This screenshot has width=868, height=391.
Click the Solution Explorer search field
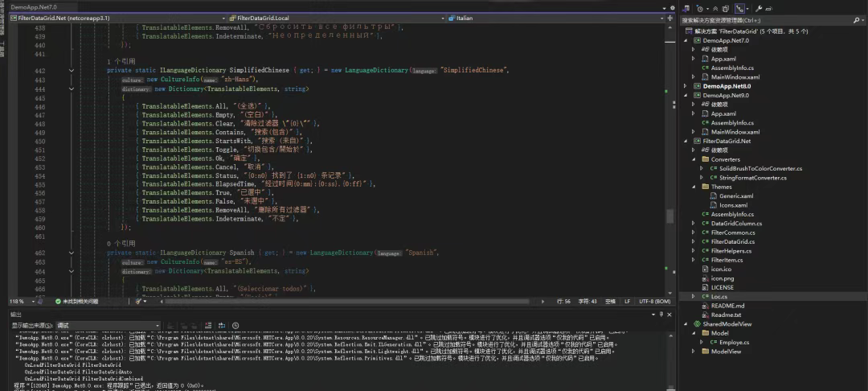click(x=766, y=20)
